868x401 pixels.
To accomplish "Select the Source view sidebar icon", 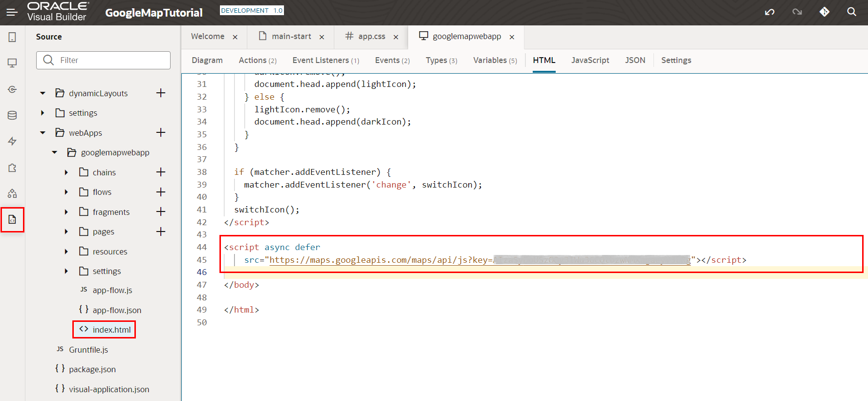I will coord(12,220).
